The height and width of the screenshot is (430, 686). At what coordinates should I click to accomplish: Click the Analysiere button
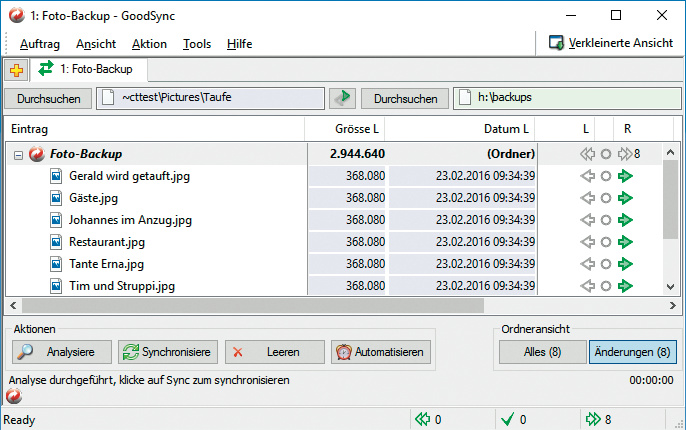[x=62, y=352]
